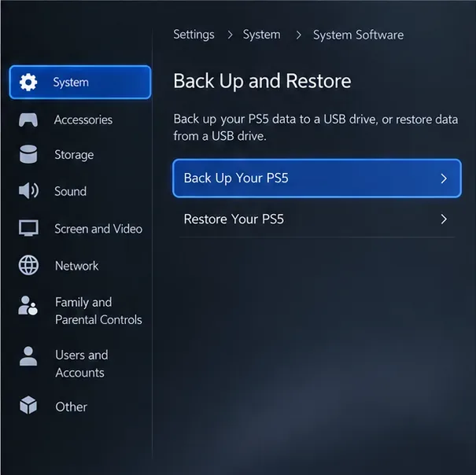Click the Screen and Video monitor icon
The height and width of the screenshot is (475, 476).
coord(28,228)
